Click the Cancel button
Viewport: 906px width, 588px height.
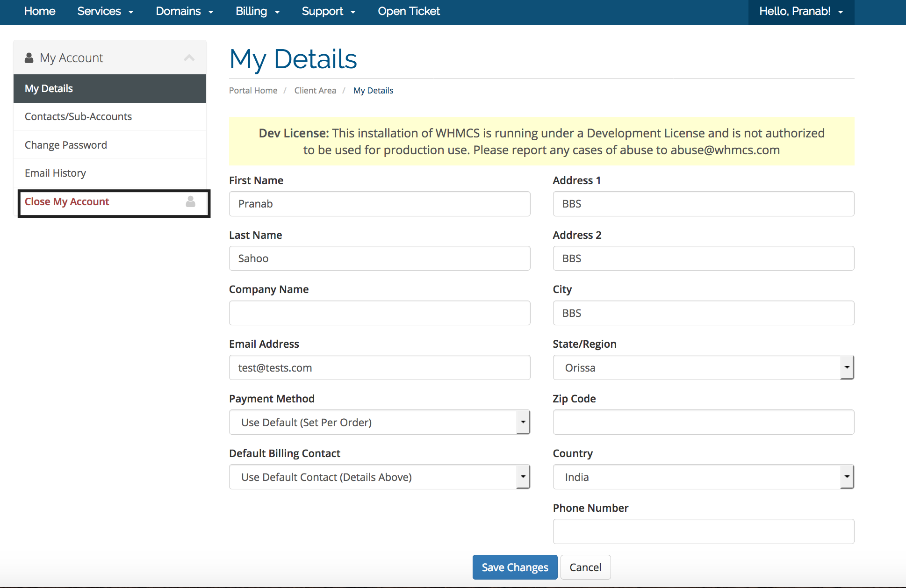coord(585,567)
